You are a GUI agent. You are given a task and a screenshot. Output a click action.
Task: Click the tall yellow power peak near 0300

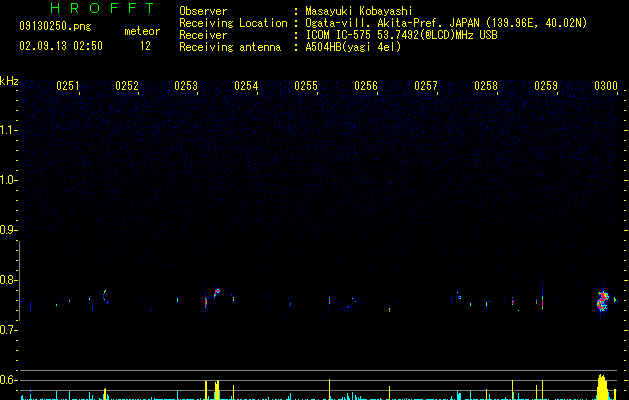[x=602, y=387]
